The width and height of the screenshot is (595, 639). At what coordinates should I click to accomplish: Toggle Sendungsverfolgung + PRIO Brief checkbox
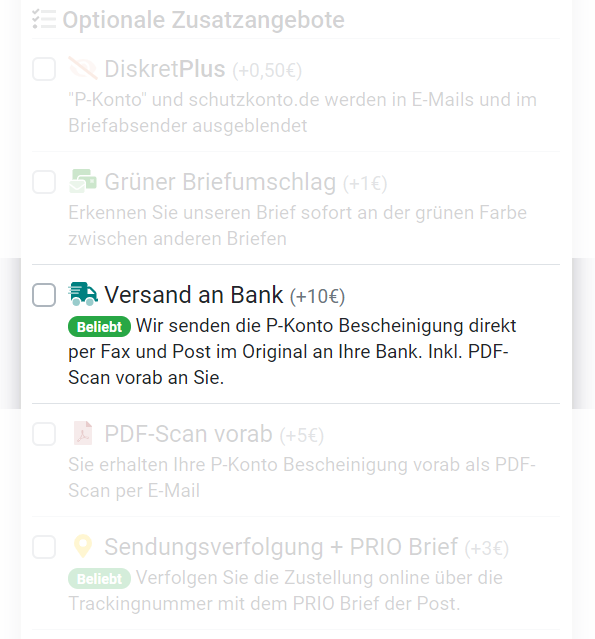44,546
